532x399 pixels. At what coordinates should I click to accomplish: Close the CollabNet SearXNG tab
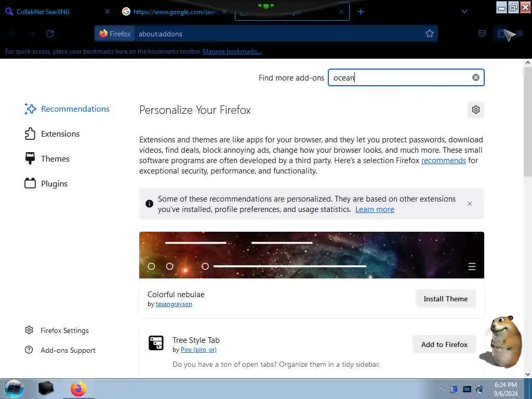pos(108,11)
